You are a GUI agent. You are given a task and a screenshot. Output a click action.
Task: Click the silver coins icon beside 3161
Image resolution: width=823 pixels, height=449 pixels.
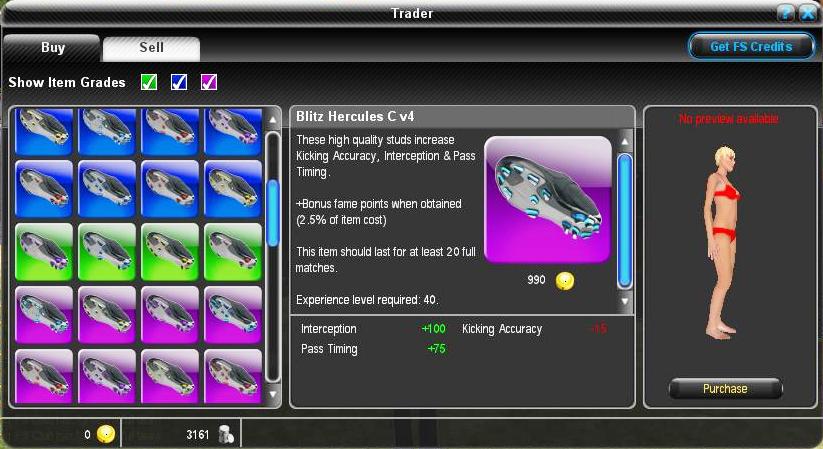click(226, 435)
